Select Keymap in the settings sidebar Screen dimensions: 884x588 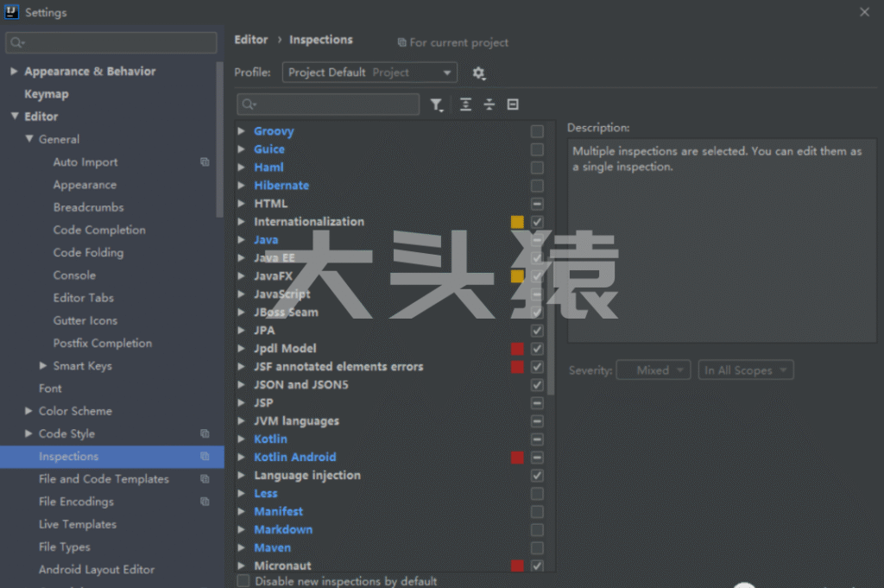pos(47,94)
